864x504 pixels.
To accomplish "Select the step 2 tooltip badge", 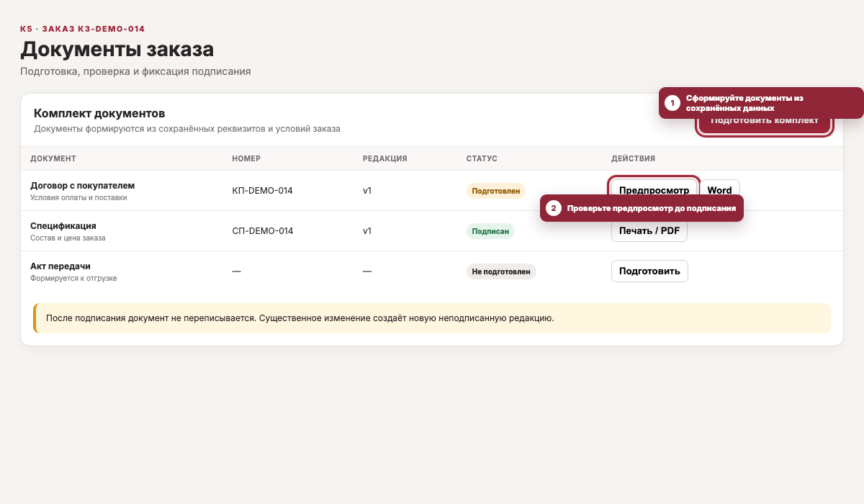I will click(554, 209).
